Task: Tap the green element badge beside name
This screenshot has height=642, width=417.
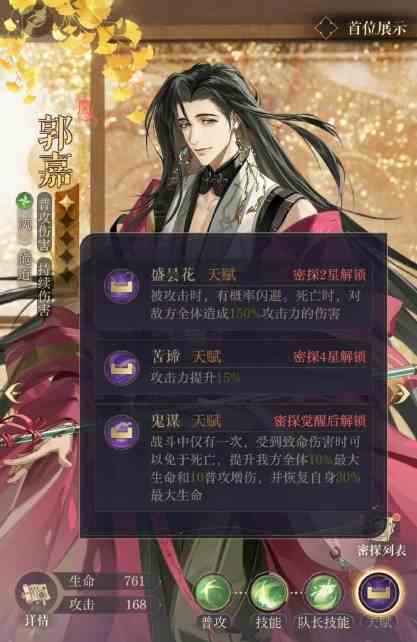Action: tap(24, 201)
